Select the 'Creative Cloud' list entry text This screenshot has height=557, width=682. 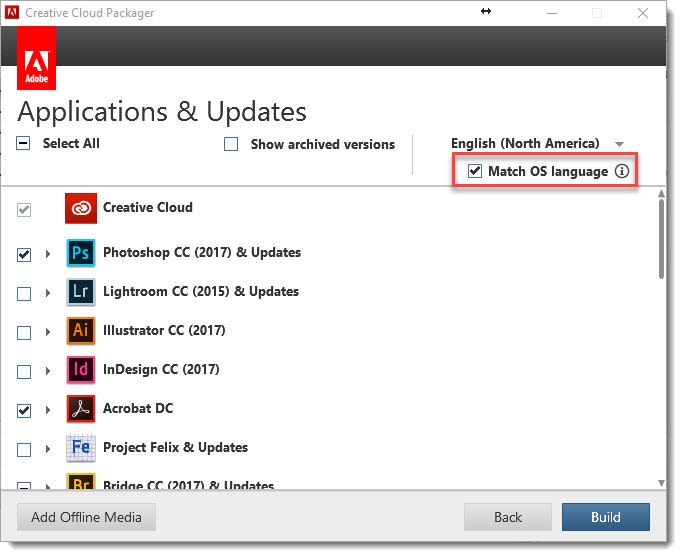(x=147, y=207)
